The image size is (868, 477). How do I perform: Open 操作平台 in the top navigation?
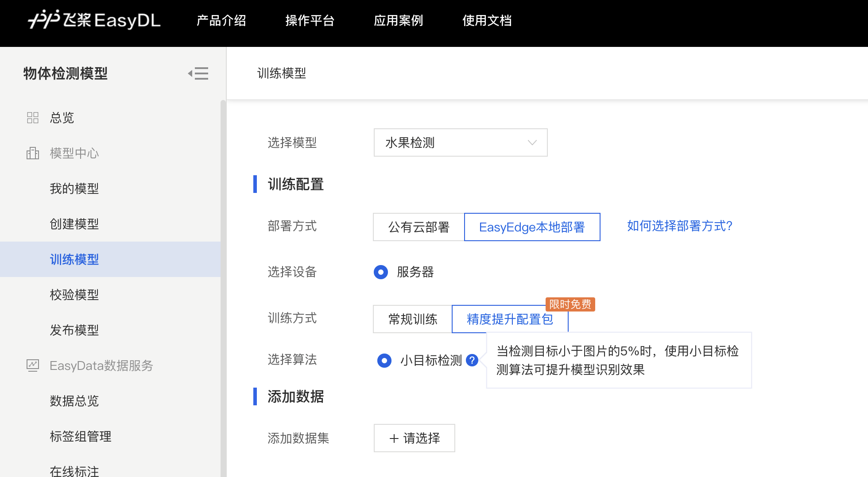point(310,20)
